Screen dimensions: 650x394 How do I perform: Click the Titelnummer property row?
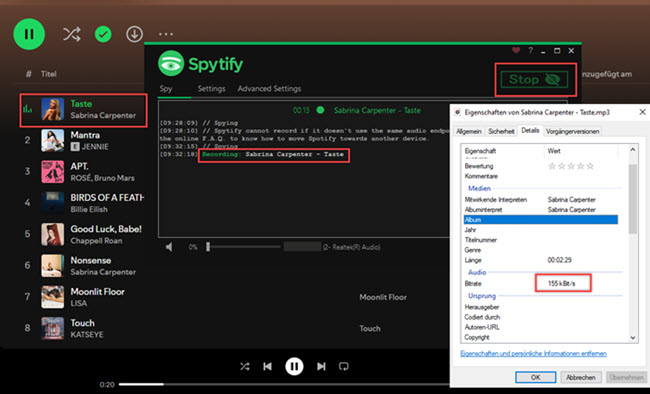[541, 240]
